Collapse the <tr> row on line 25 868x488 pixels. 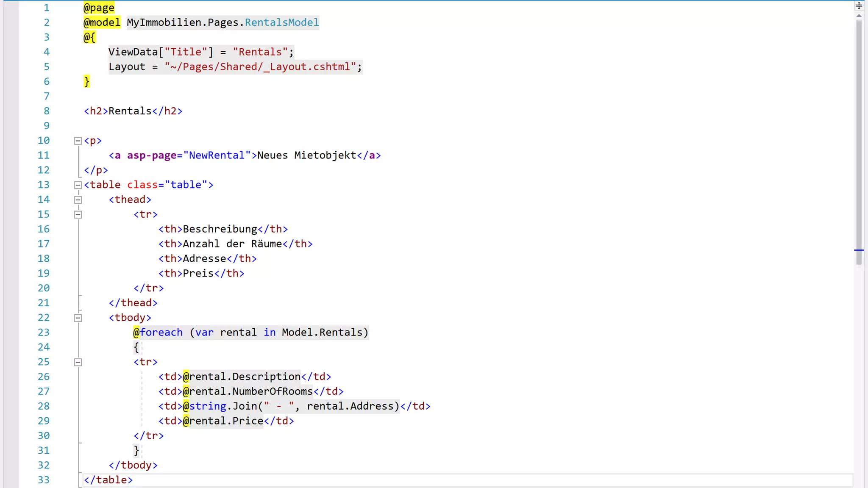(78, 362)
